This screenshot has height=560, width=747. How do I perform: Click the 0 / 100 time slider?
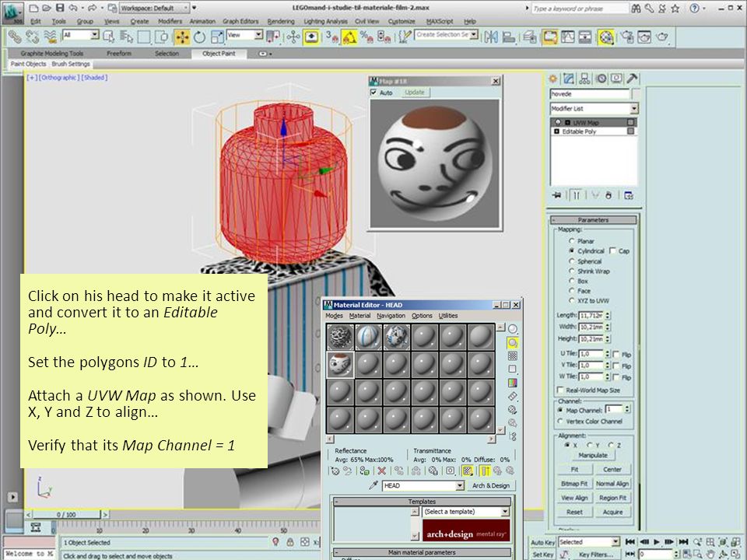[66, 515]
